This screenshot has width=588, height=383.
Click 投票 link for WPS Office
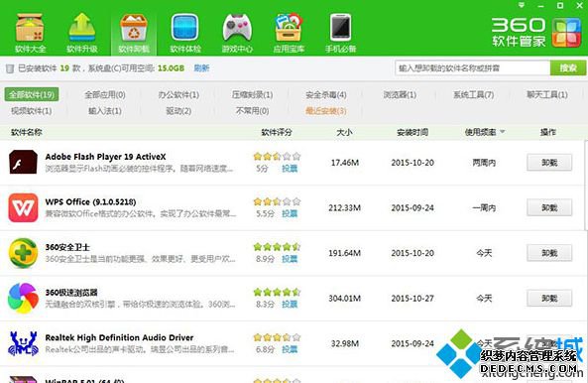tap(290, 213)
